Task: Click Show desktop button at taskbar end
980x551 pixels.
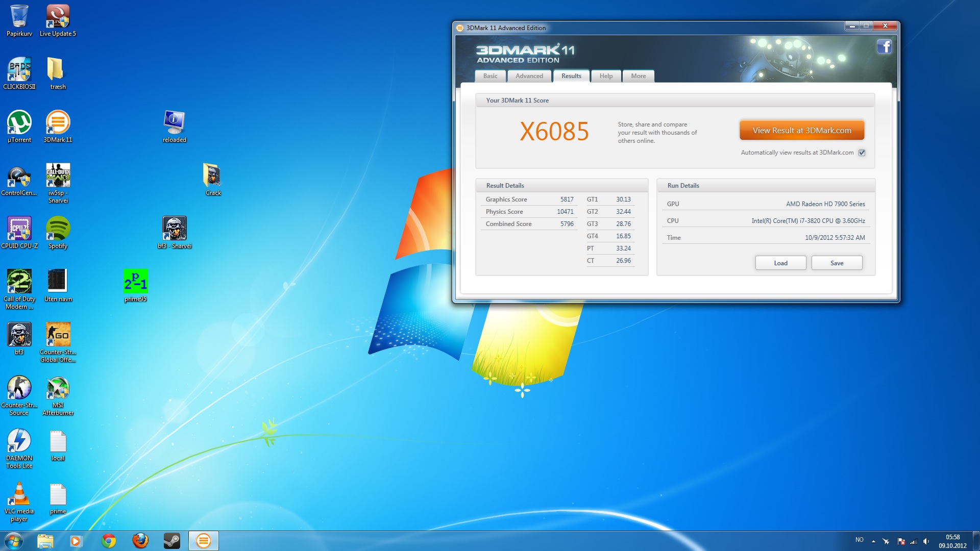Action: [x=976, y=541]
